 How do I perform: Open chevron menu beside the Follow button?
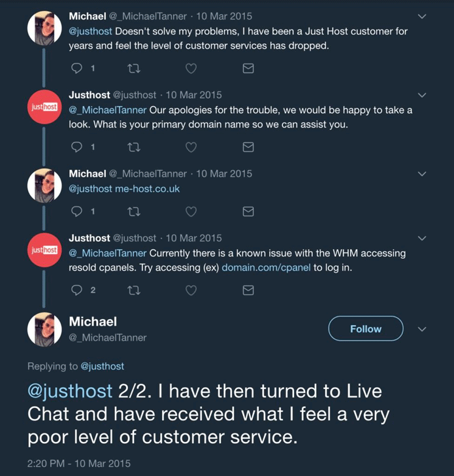click(422, 329)
